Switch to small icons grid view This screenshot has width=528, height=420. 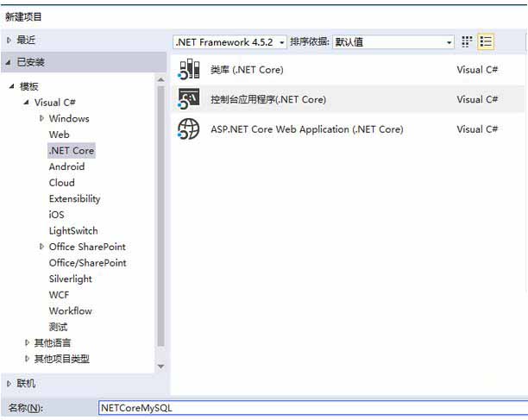[468, 41]
